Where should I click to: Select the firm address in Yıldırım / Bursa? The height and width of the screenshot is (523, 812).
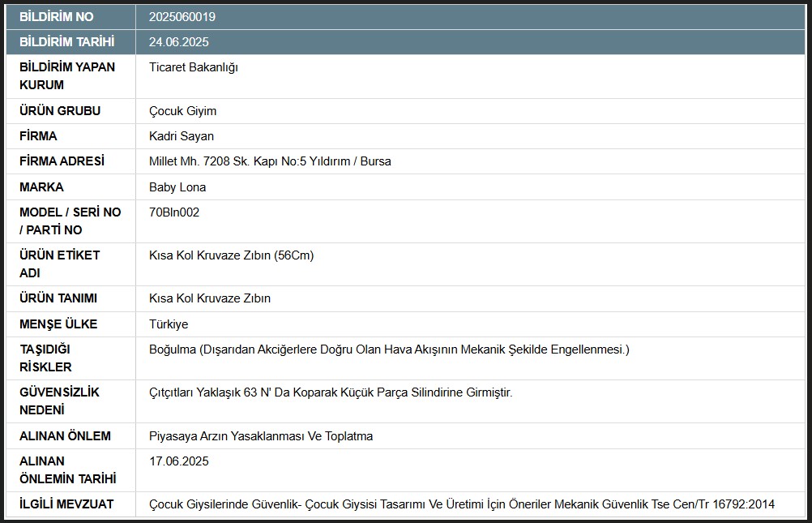click(270, 161)
